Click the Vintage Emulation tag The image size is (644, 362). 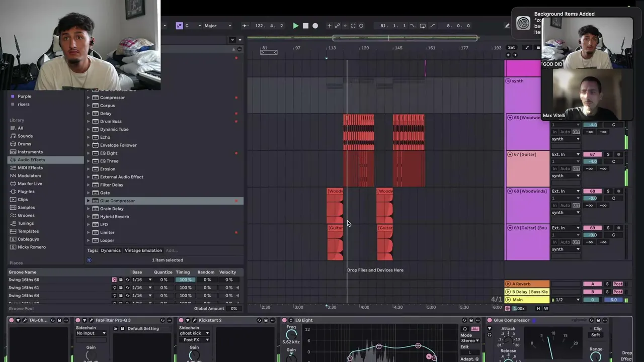coord(143,250)
